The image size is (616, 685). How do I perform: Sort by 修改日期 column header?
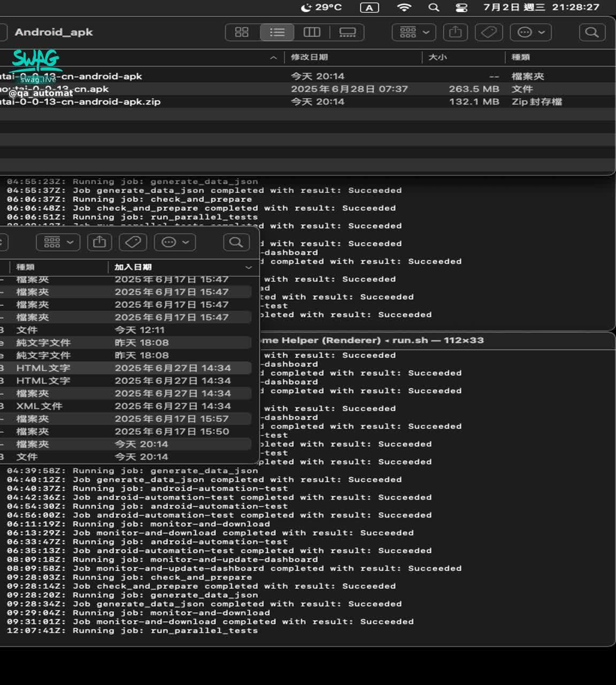[309, 57]
